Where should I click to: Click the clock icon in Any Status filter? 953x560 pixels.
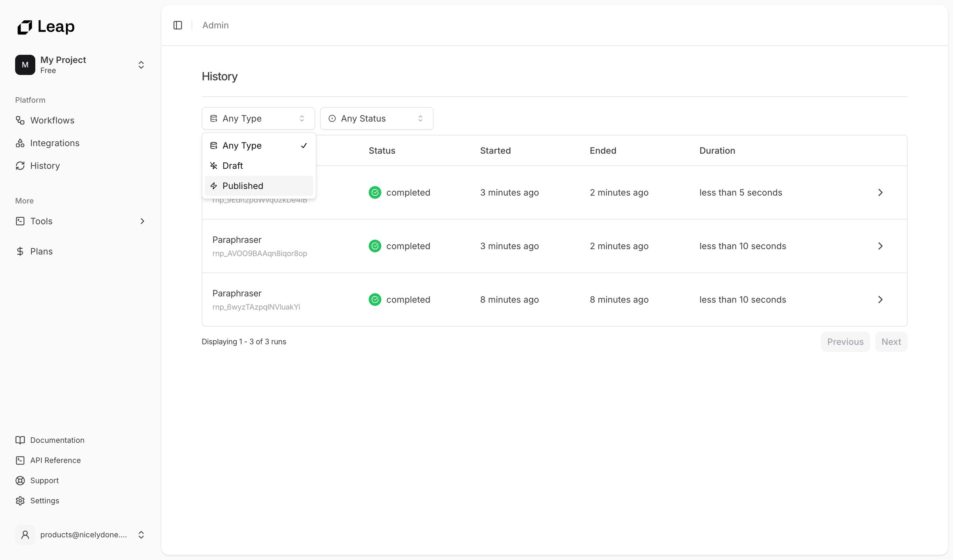(x=332, y=118)
